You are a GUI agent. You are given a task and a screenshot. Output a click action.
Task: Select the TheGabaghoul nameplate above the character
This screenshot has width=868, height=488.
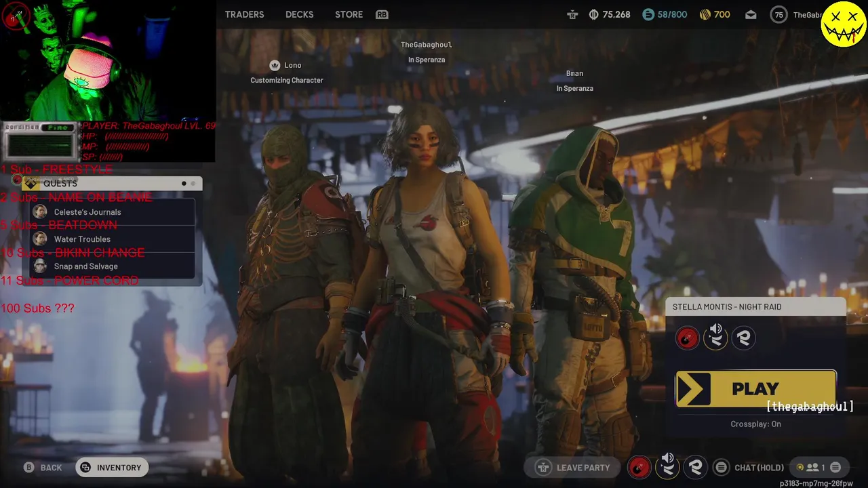tap(427, 45)
